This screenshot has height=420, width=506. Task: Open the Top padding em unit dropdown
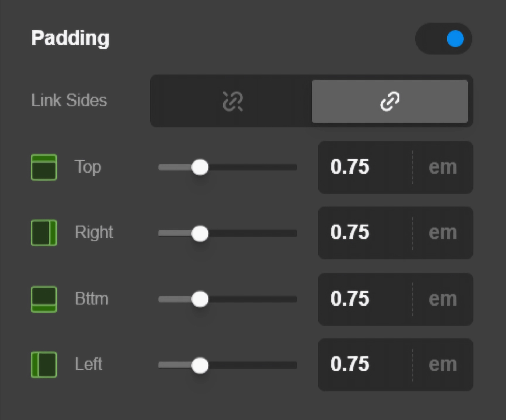click(x=443, y=167)
